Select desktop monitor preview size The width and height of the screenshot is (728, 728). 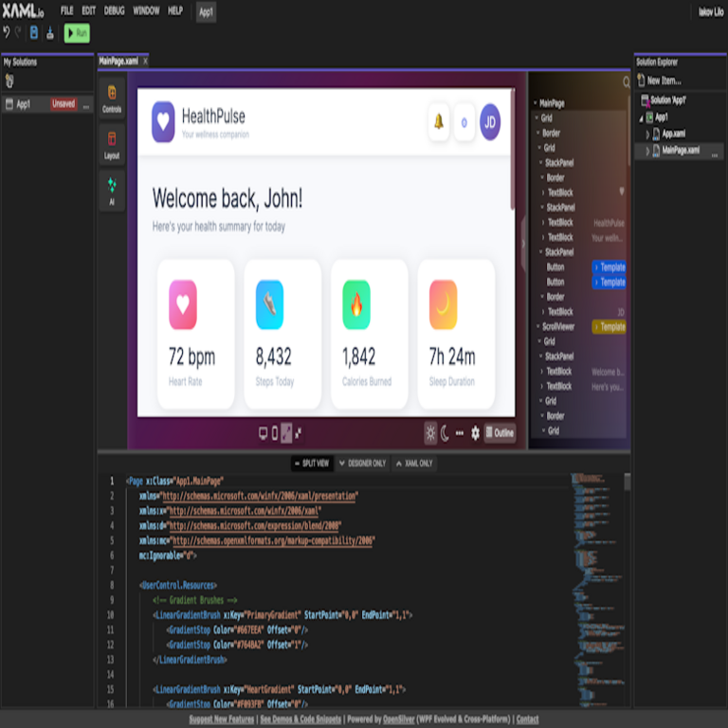point(264,433)
